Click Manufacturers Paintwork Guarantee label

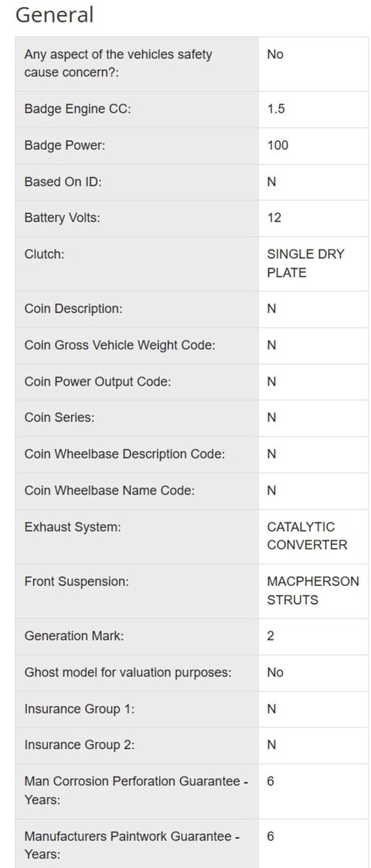tap(132, 846)
